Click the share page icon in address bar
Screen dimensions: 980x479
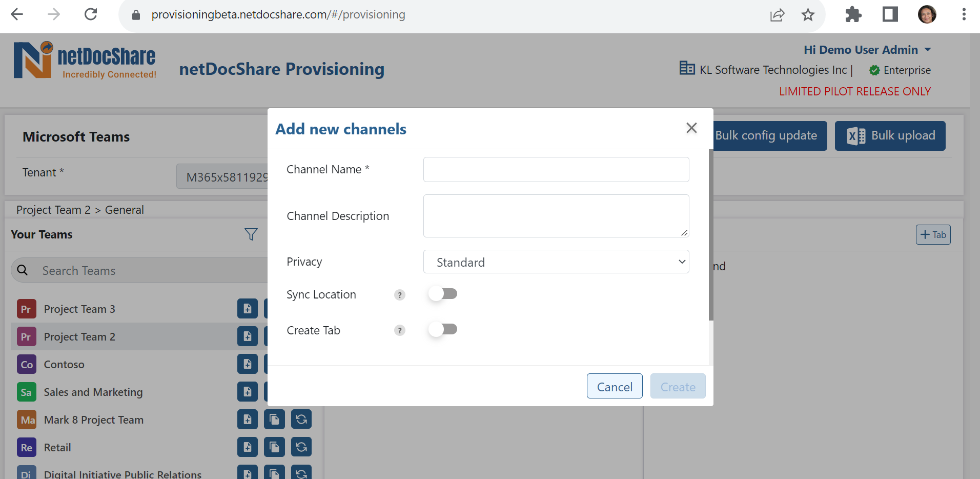(x=777, y=15)
